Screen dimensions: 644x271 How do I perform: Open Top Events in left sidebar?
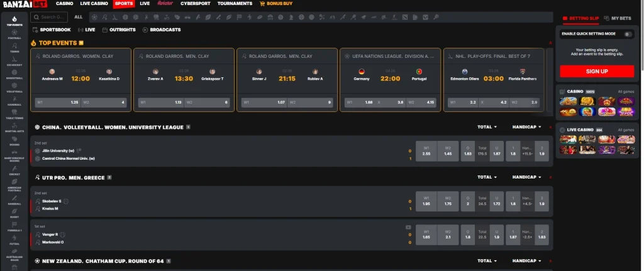pyautogui.click(x=14, y=21)
